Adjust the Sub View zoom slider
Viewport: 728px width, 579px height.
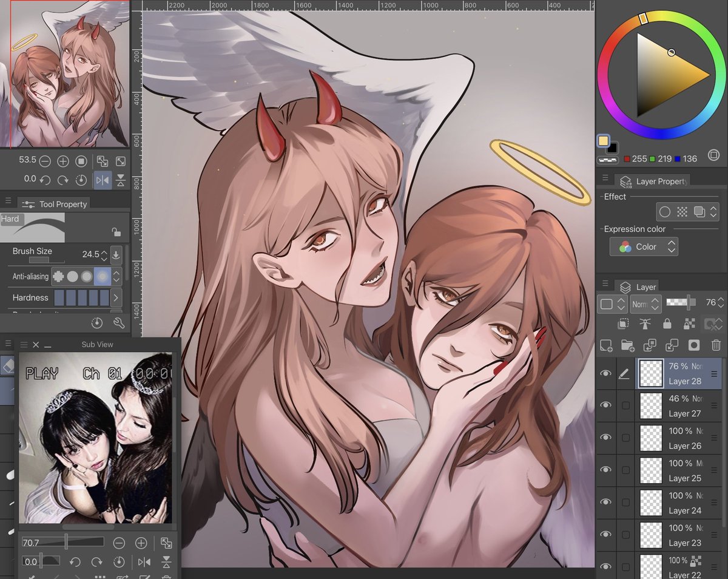coord(63,542)
